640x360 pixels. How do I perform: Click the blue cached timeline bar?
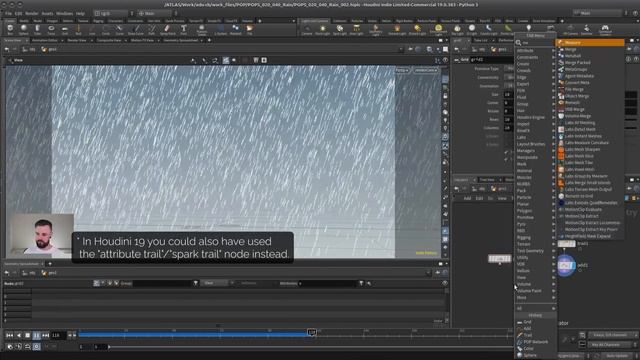coord(193,335)
